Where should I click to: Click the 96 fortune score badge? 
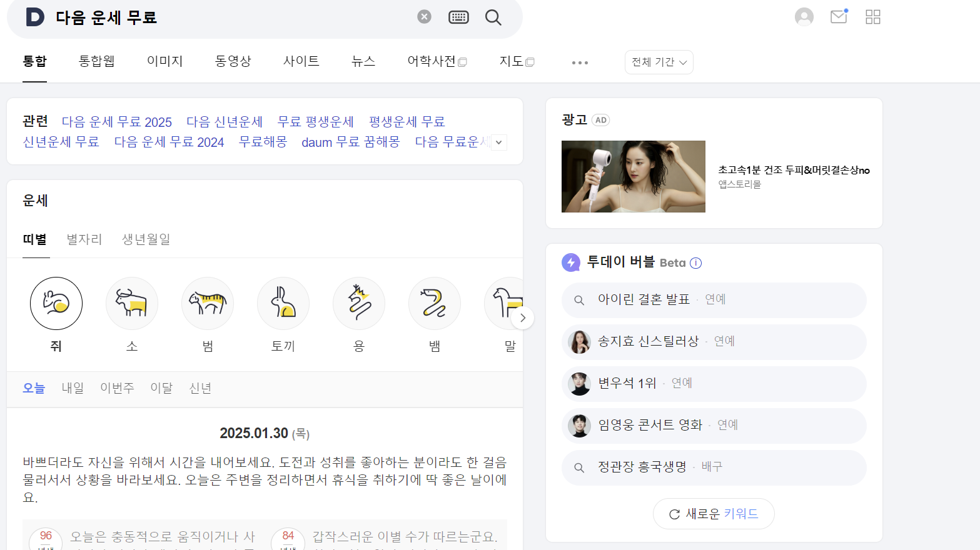(46, 539)
